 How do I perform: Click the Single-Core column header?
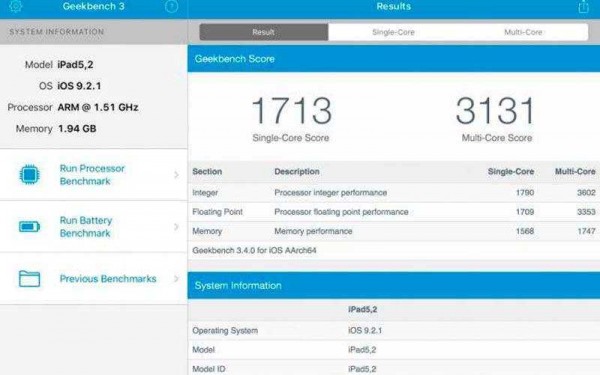[511, 171]
